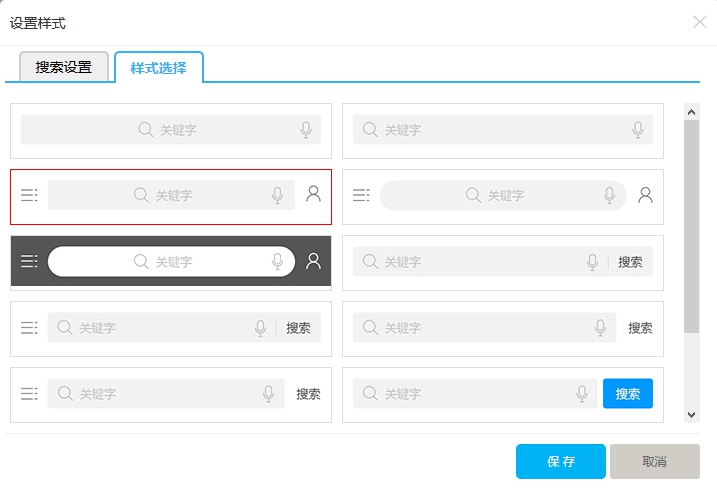717x493 pixels.
Task: Click user profile icon in dark search style
Action: click(x=313, y=261)
